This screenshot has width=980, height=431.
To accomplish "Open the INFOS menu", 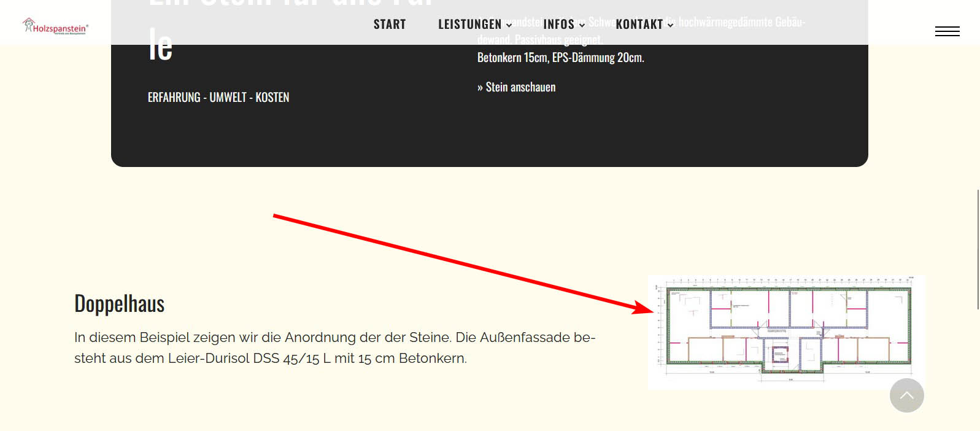I will 559,25.
